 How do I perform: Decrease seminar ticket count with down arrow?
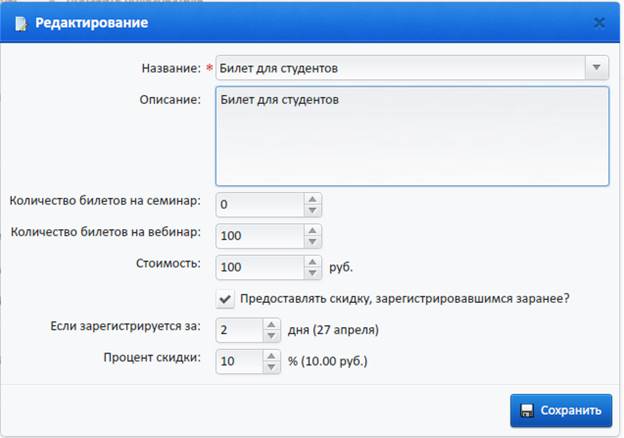coord(313,210)
